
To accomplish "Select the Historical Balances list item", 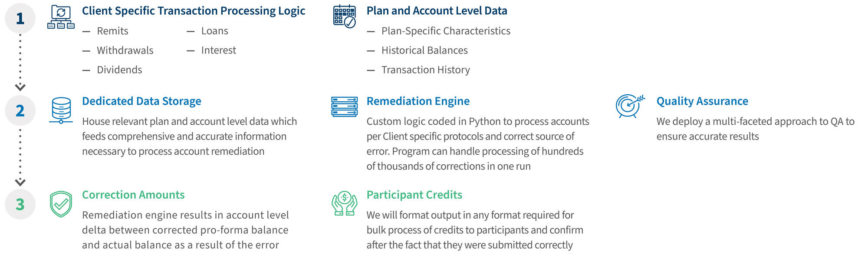I will pyautogui.click(x=424, y=50).
